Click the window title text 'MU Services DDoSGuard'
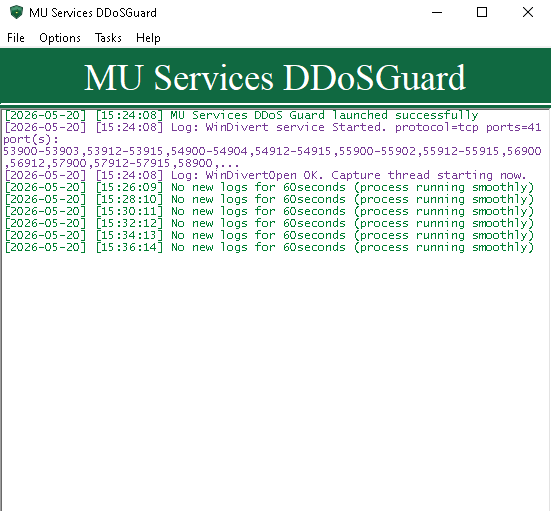The image size is (553, 511). (93, 13)
